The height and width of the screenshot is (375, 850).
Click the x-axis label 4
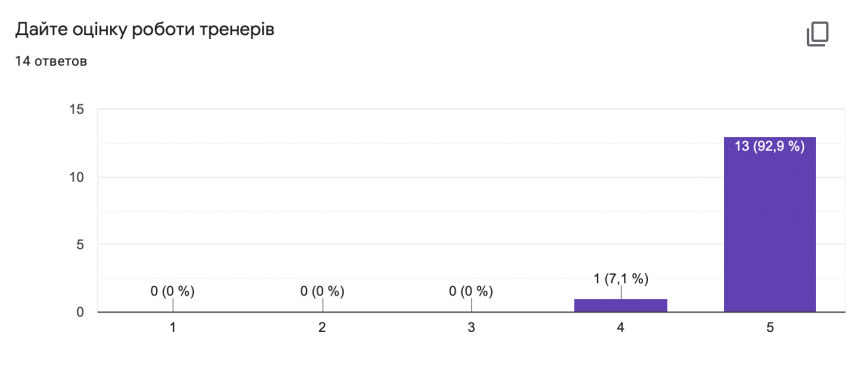[621, 328]
